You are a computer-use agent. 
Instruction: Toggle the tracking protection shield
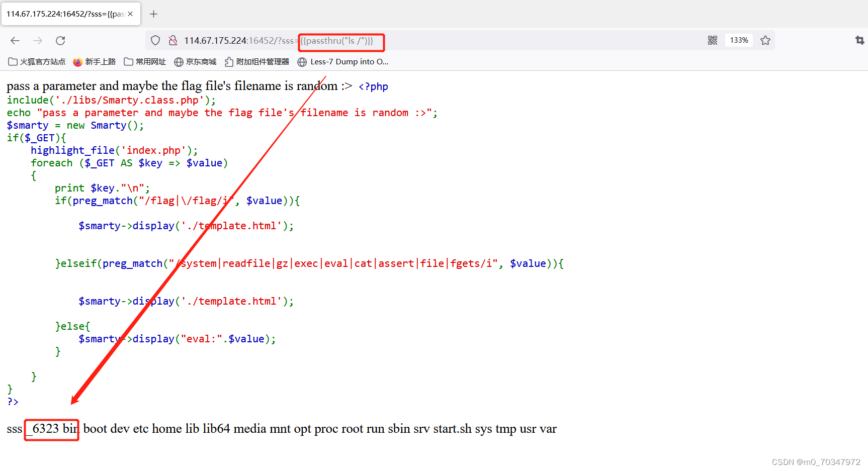click(x=155, y=40)
